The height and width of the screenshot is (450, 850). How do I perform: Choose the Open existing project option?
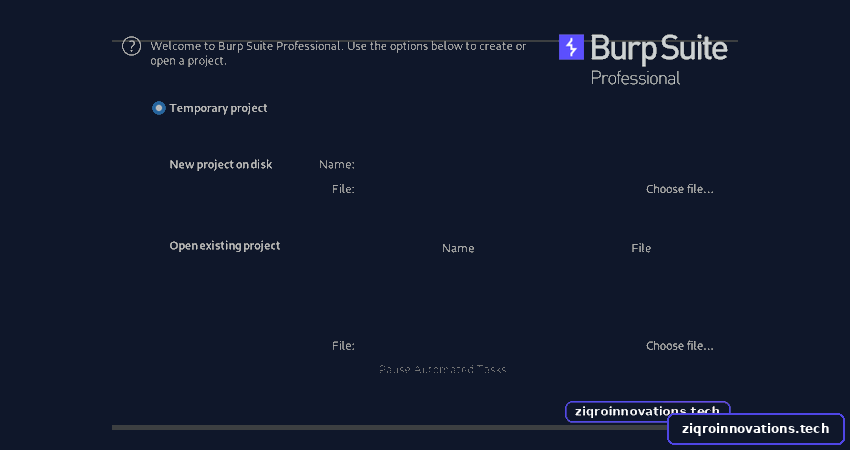224,246
